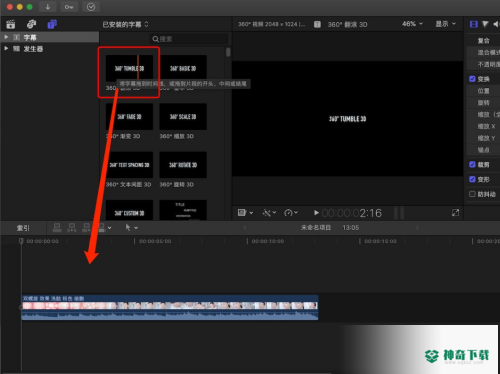Open the photos and audio sidebar
The image size is (500, 374).
[31, 24]
